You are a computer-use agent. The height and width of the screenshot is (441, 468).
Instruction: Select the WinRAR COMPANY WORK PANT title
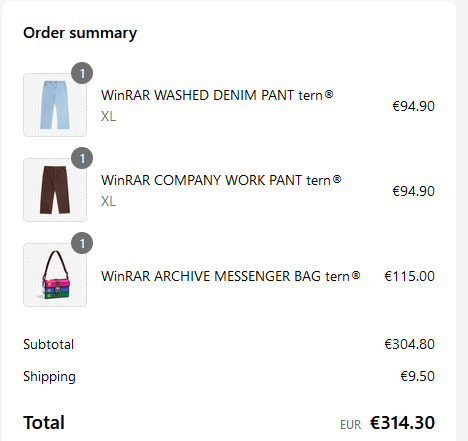(221, 180)
